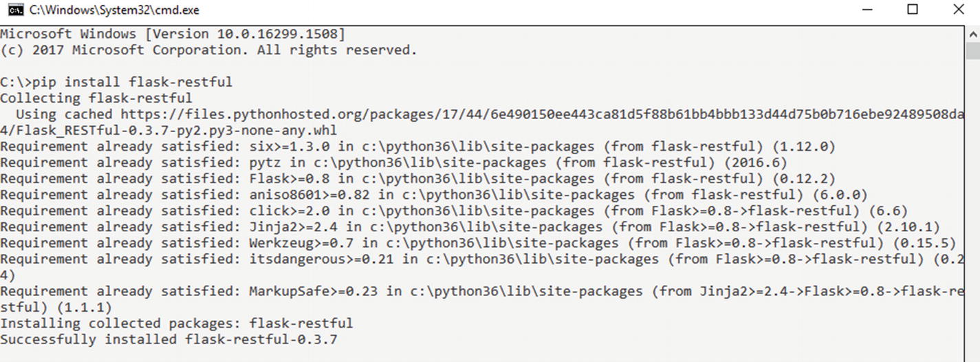Image resolution: width=980 pixels, height=362 pixels.
Task: Click the Installing collected packages line
Action: [x=177, y=323]
